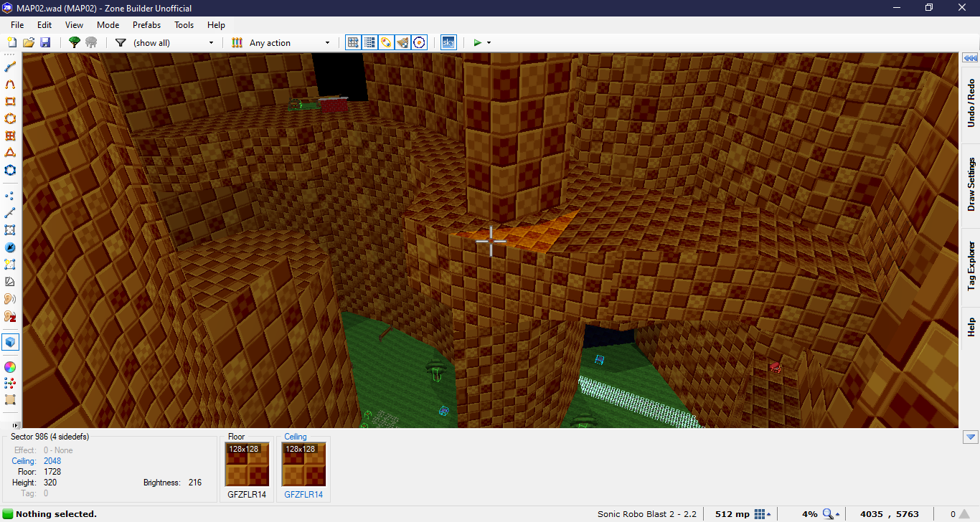980x522 pixels.
Task: Open the Tag Explorer side tab
Action: pos(971,265)
